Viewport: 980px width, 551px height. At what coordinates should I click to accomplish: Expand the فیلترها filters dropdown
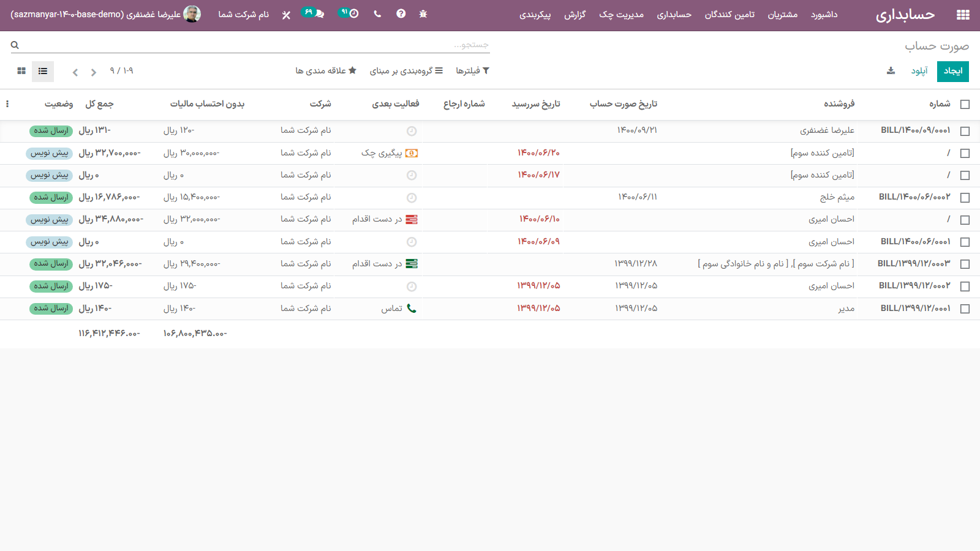[x=472, y=71]
